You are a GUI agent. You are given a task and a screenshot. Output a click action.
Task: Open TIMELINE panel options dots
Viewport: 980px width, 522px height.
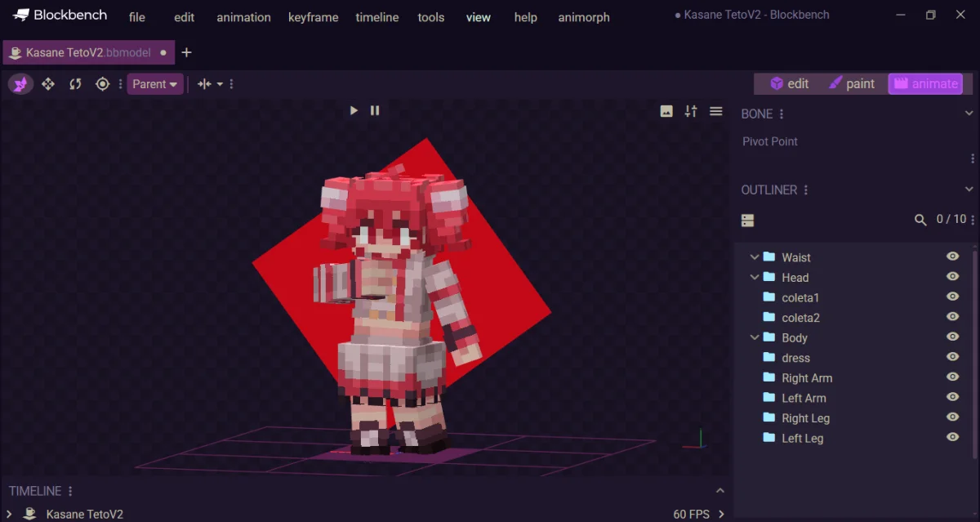coord(70,491)
